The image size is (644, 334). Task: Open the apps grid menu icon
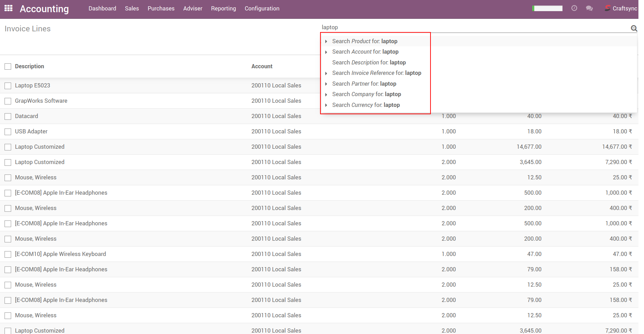tap(8, 8)
